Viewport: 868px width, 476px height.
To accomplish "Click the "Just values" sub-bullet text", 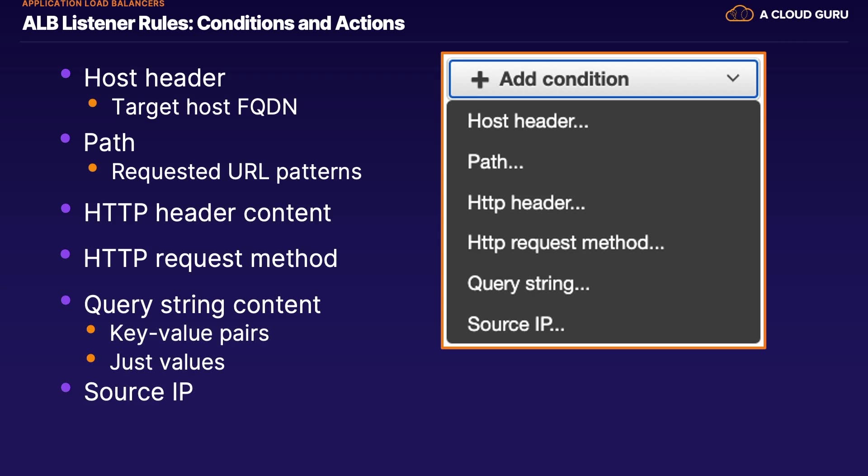I will pyautogui.click(x=167, y=362).
